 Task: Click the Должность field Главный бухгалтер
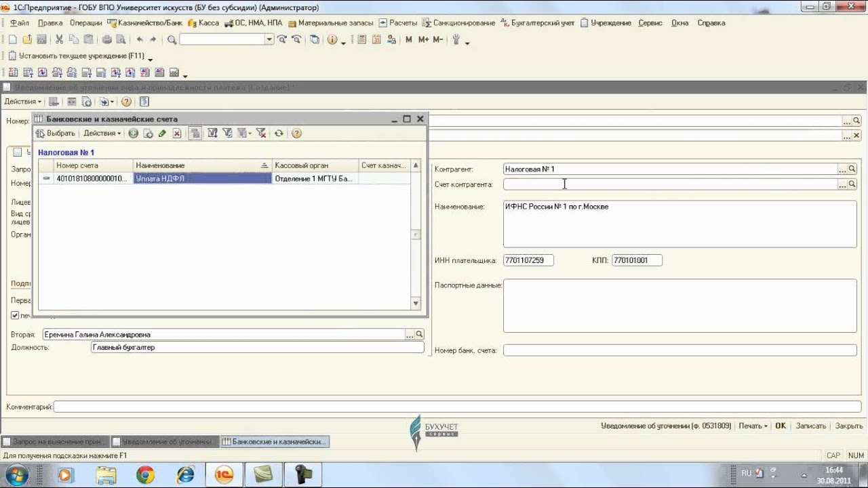pyautogui.click(x=257, y=348)
